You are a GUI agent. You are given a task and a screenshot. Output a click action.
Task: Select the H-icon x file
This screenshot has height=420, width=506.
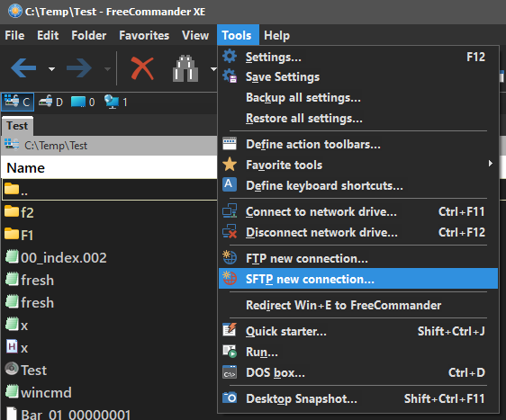pos(17,347)
